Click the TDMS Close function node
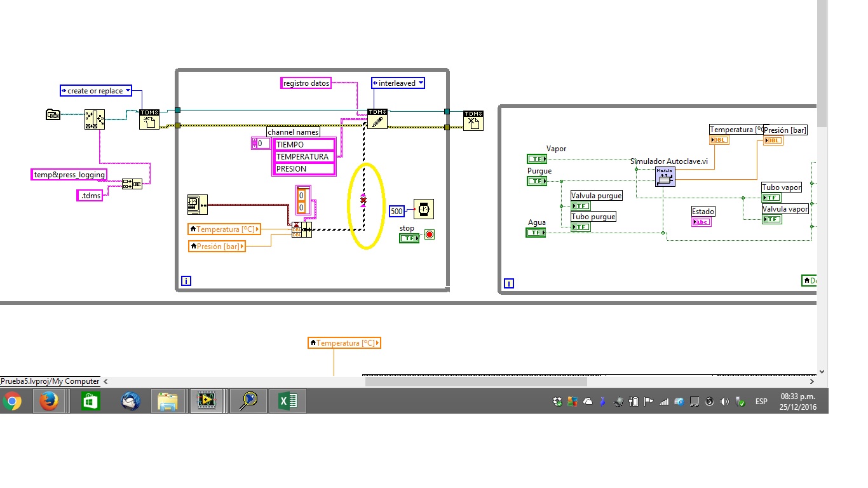This screenshot has height=488, width=868. (x=473, y=120)
